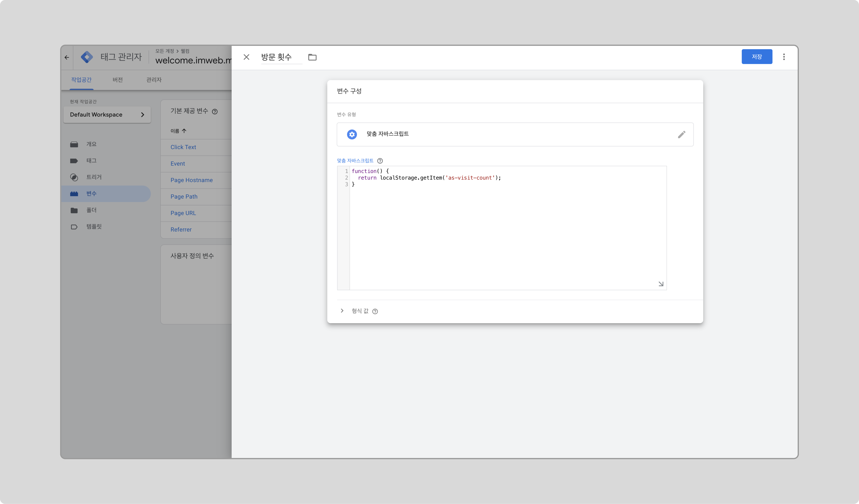The image size is (859, 504).
Task: Click the 변수 variable block icon
Action: pyautogui.click(x=74, y=194)
